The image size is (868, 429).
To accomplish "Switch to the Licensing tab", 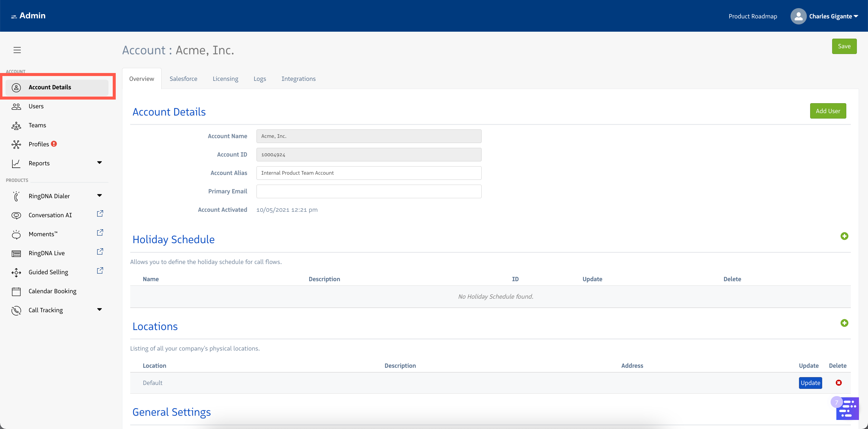I will (x=225, y=78).
